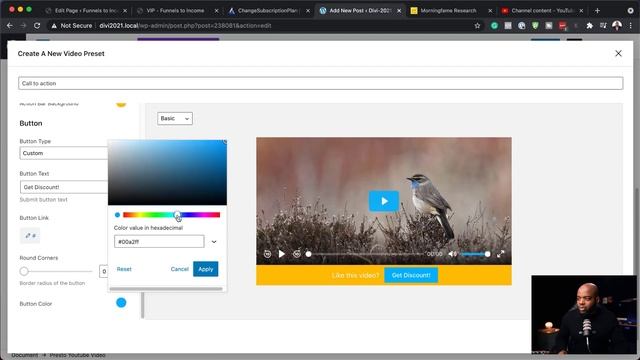Switch to 'Edit Page ‹ Funnels to Inc' tab
Screen dimensions: 640x360
point(86,11)
